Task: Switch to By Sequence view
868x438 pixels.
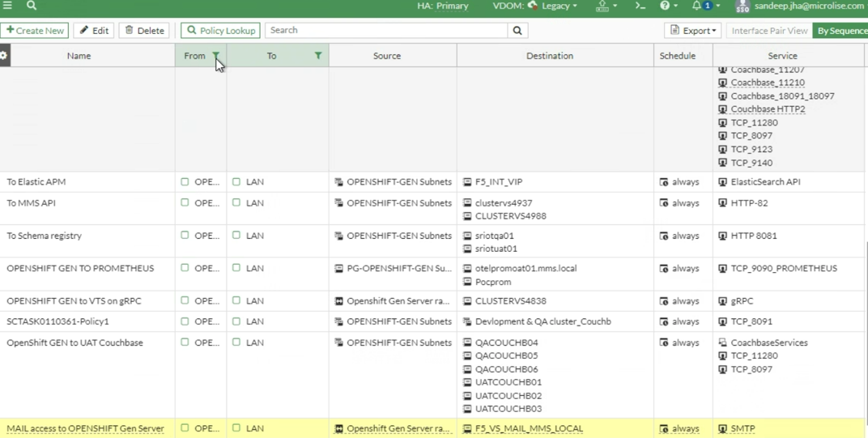Action: point(841,31)
